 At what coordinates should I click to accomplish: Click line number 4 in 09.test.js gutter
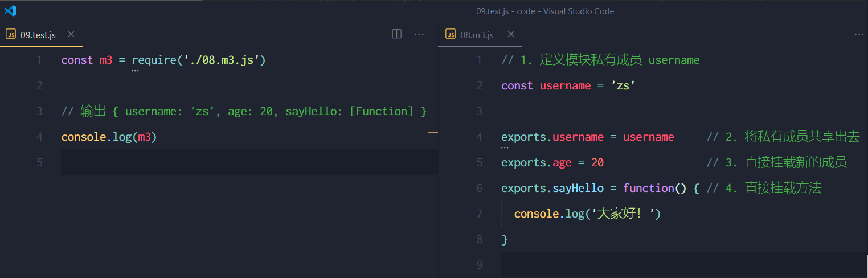tap(39, 137)
